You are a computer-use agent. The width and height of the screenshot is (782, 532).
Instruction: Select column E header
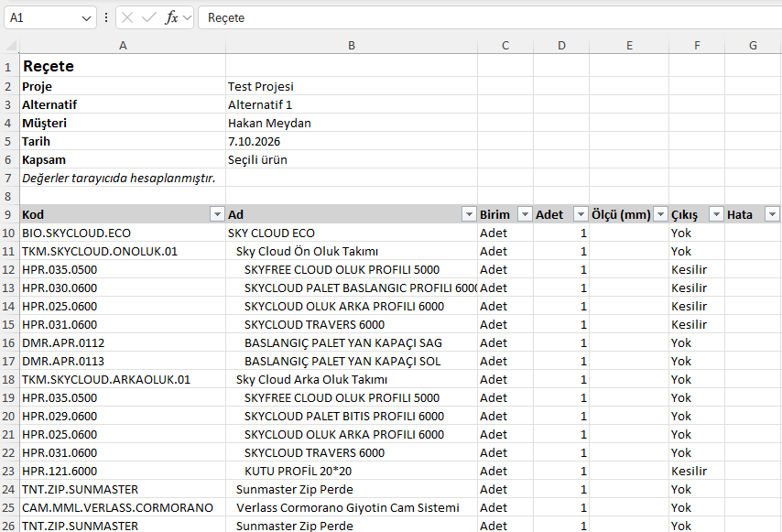629,46
